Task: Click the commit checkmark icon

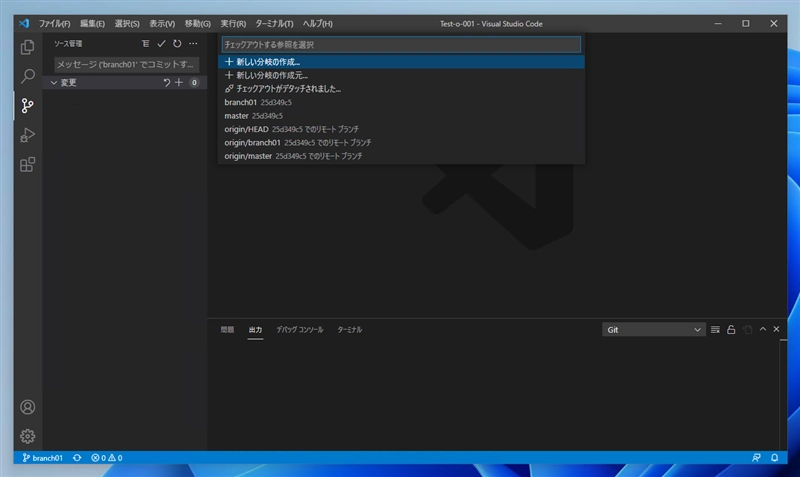Action: pyautogui.click(x=161, y=44)
